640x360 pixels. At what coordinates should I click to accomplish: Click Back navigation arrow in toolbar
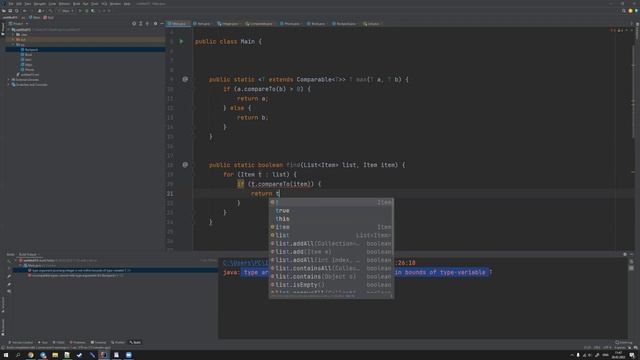[24, 11]
